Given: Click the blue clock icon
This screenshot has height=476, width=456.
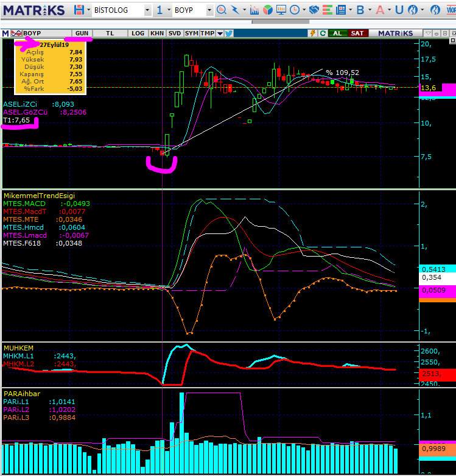Looking at the screenshot, I should pyautogui.click(x=295, y=10).
